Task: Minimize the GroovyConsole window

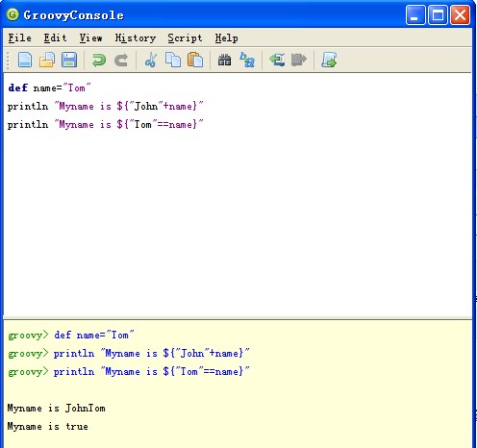Action: click(415, 14)
